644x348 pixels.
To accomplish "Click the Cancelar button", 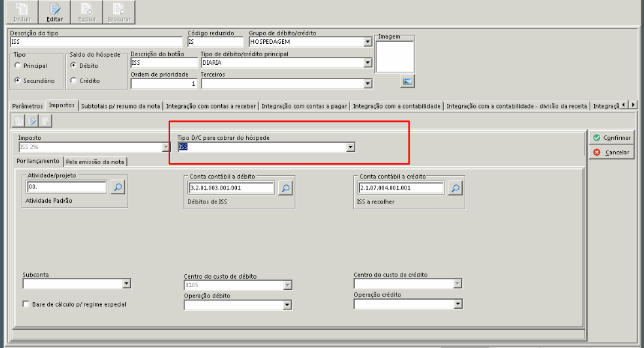I will [611, 152].
